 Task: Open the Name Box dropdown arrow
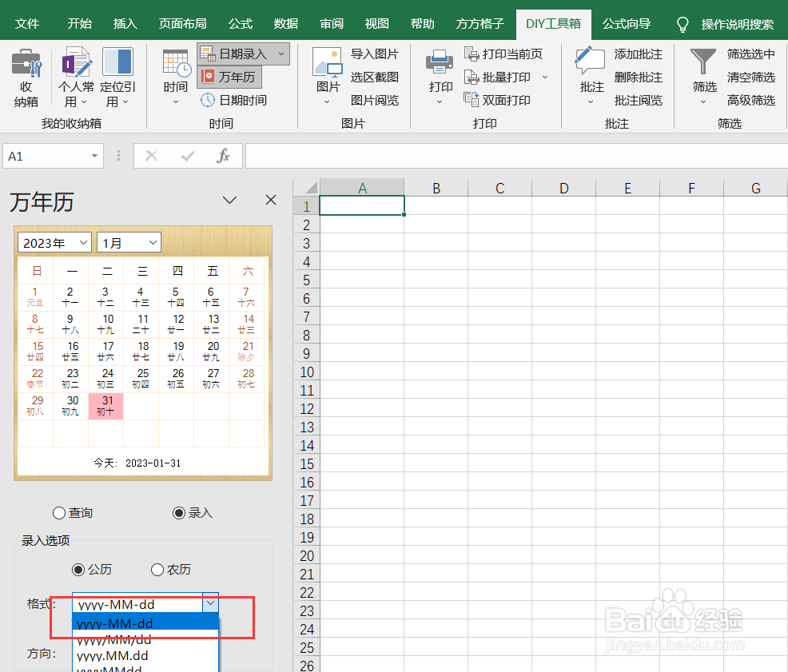[x=94, y=156]
